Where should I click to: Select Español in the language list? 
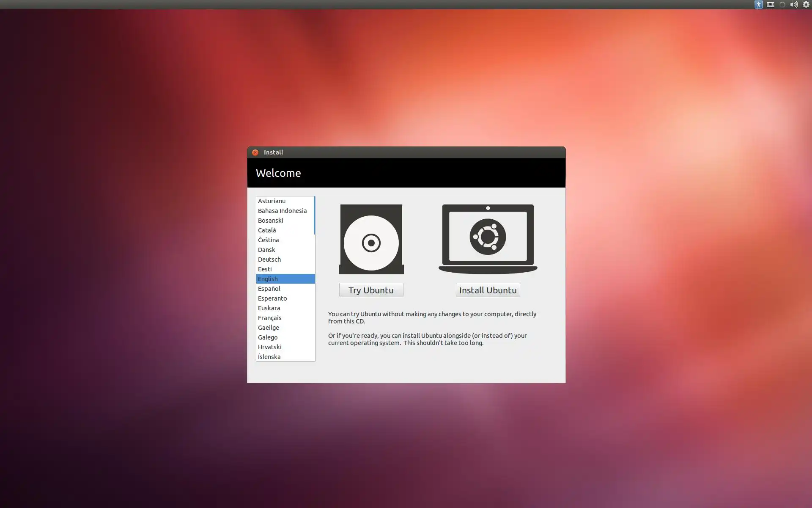point(269,289)
